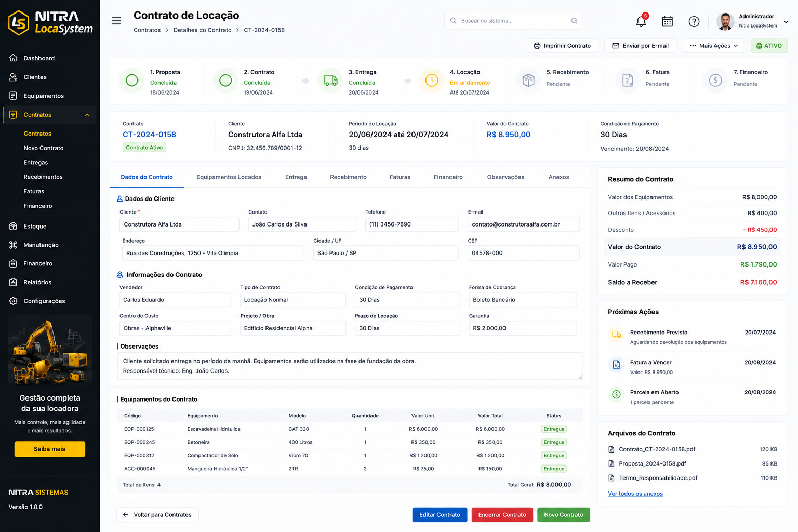
Task: Click the Contrato step circle icon
Action: 225,81
